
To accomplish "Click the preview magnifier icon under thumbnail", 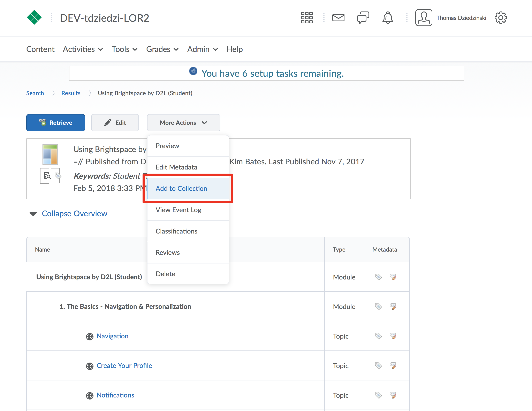I will [x=47, y=176].
